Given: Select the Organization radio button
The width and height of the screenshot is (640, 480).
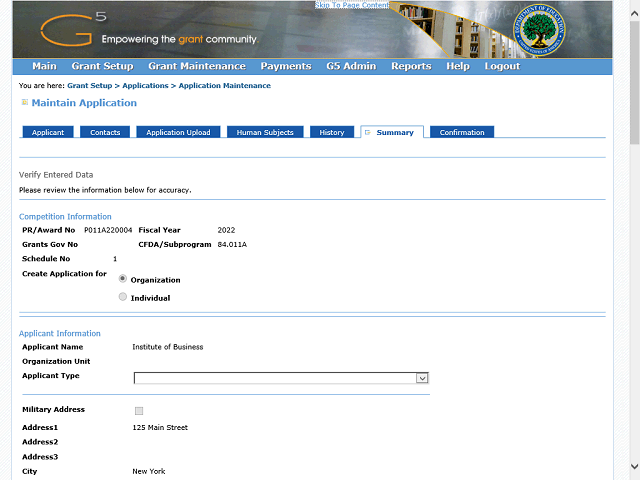Looking at the screenshot, I should point(122,279).
